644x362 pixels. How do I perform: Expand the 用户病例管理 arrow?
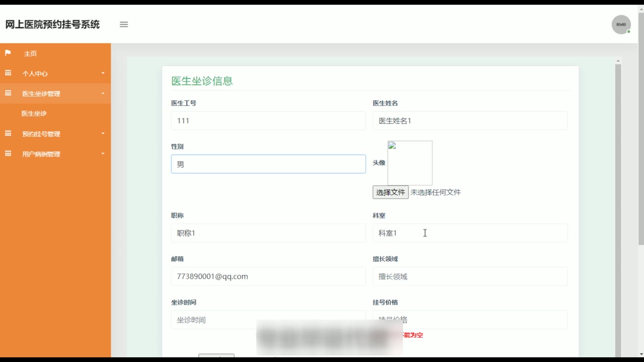click(x=103, y=154)
